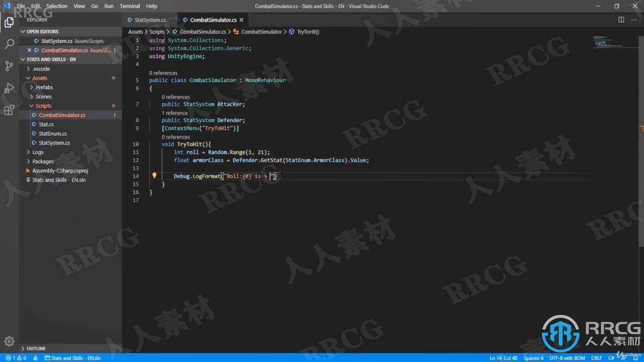Collapse the Open Editors section
Image resolution: width=644 pixels, height=362 pixels.
click(23, 32)
